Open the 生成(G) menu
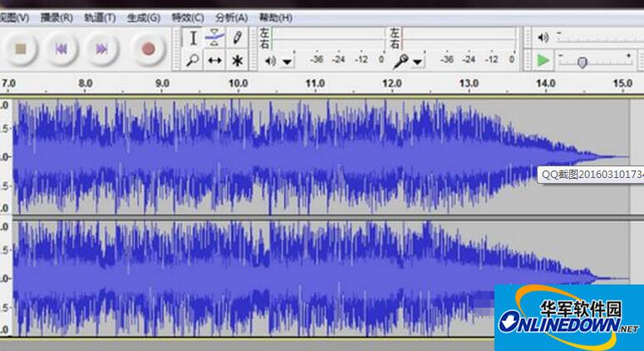 [143, 17]
